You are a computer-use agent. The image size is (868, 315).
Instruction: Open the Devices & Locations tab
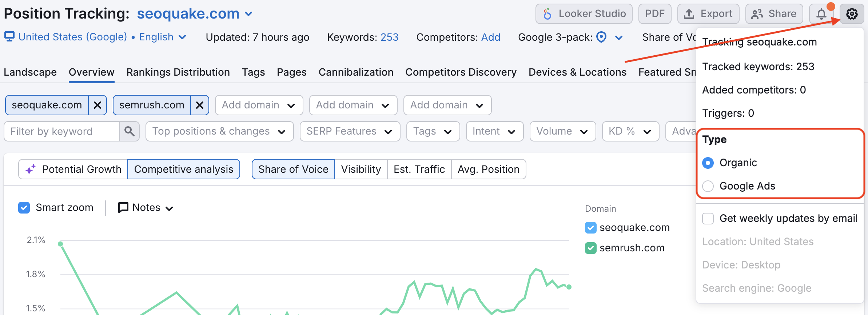click(x=578, y=72)
